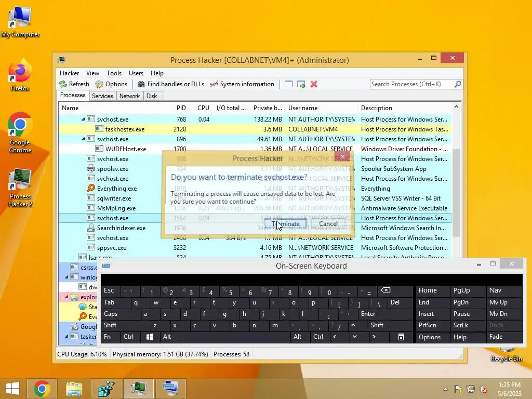Screen dimensions: 532x399
Task: Toggle ScrLk on the On-Screen Keyboard
Action: [467, 325]
